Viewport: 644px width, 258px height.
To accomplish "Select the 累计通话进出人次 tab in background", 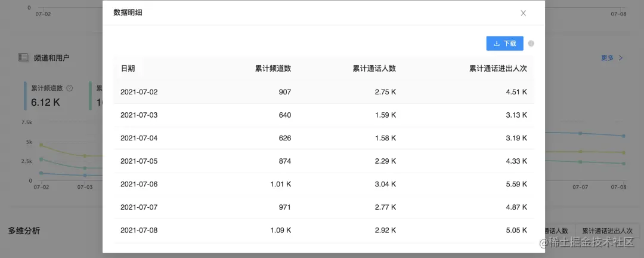I will point(608,231).
